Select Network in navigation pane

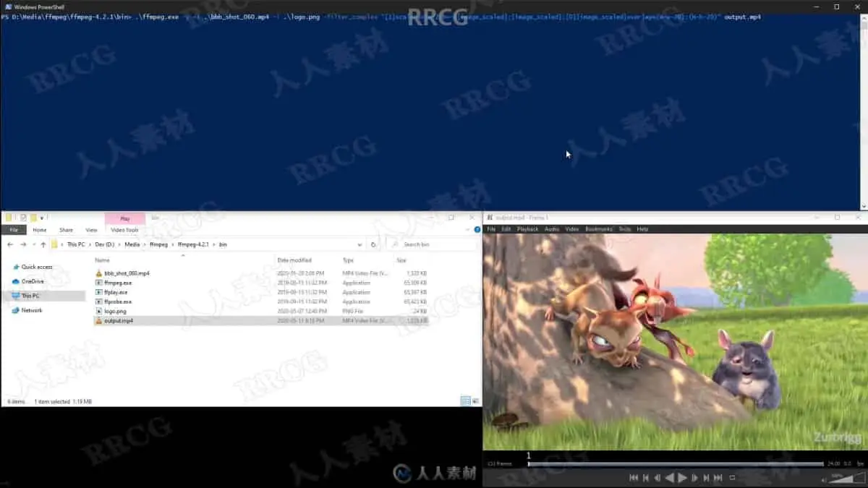pos(31,310)
